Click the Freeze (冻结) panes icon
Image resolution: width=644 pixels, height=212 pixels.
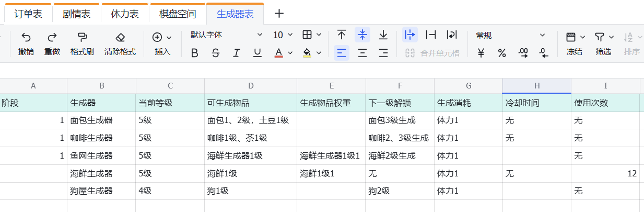[571, 37]
